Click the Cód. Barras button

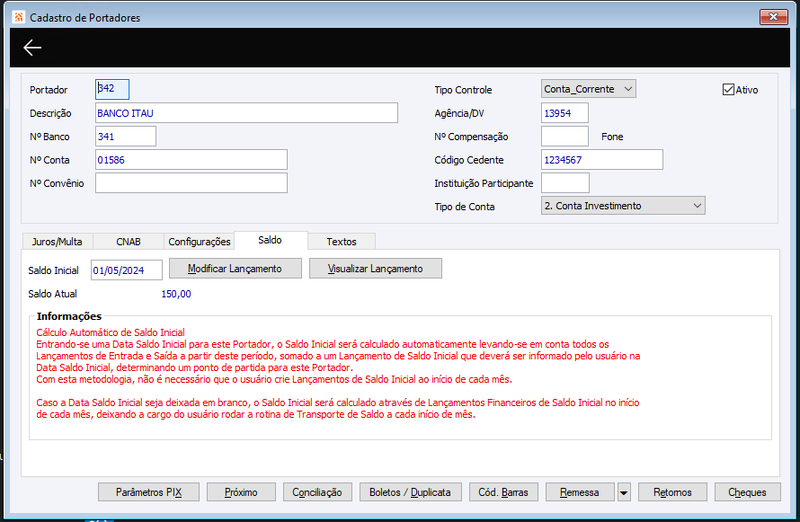pos(504,492)
